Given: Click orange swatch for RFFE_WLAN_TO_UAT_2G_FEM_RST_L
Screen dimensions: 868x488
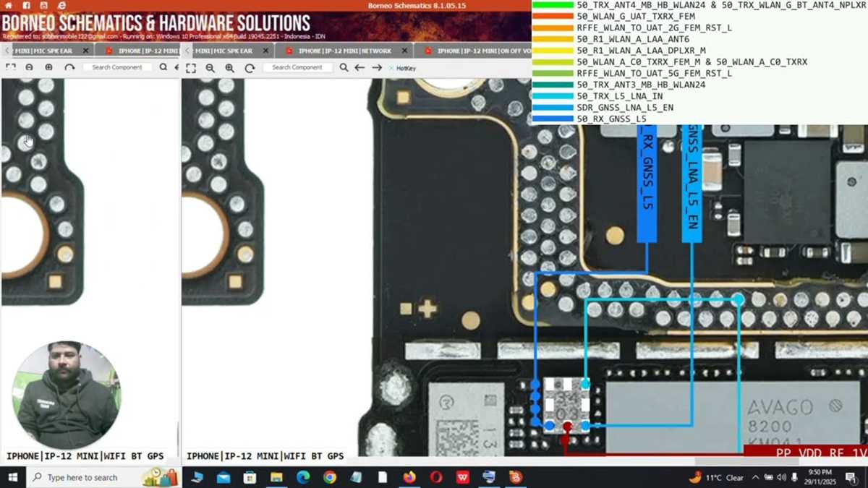Looking at the screenshot, I should [x=553, y=27].
